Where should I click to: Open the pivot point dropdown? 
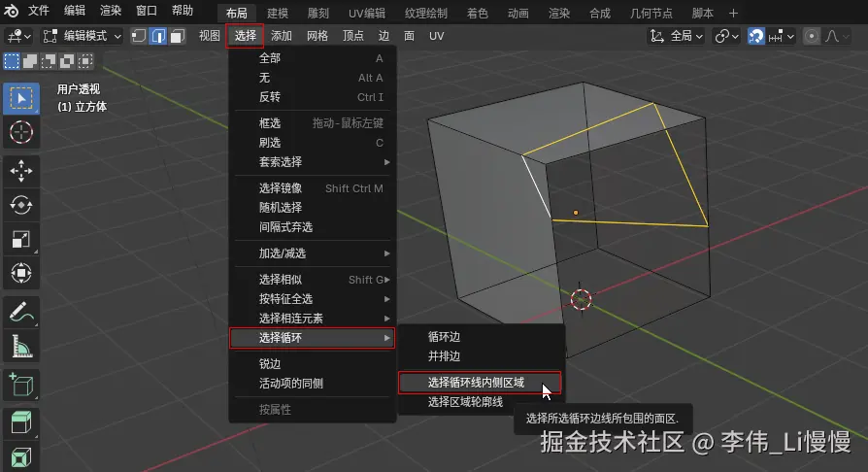[x=726, y=37]
